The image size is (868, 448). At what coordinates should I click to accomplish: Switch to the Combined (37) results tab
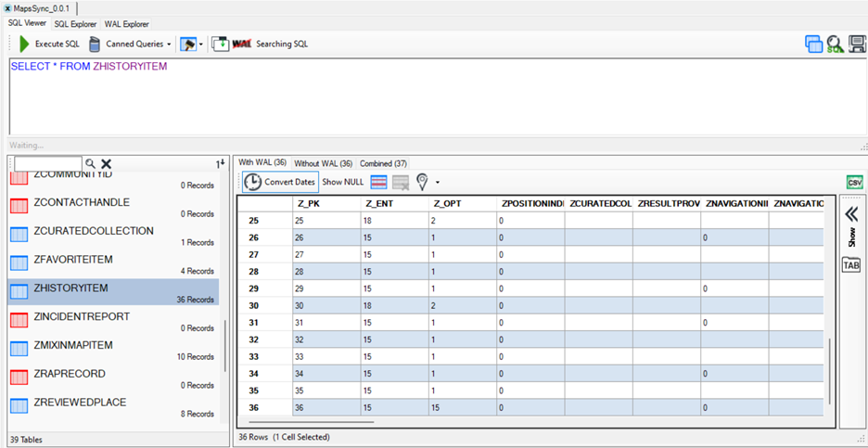pyautogui.click(x=383, y=163)
